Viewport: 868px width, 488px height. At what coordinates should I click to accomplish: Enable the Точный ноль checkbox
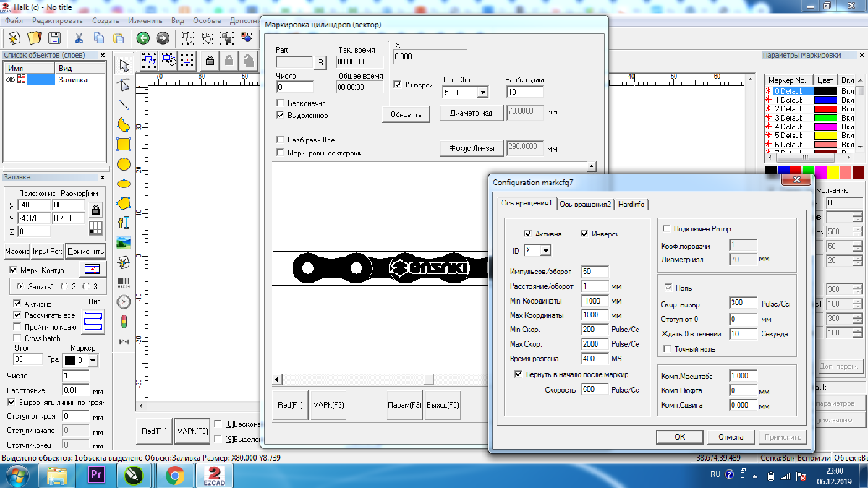[668, 349]
